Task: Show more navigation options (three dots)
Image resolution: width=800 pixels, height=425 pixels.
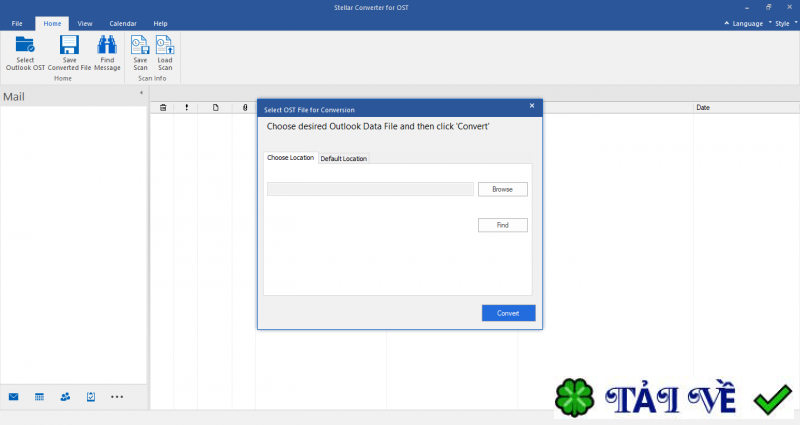Action: 117,396
